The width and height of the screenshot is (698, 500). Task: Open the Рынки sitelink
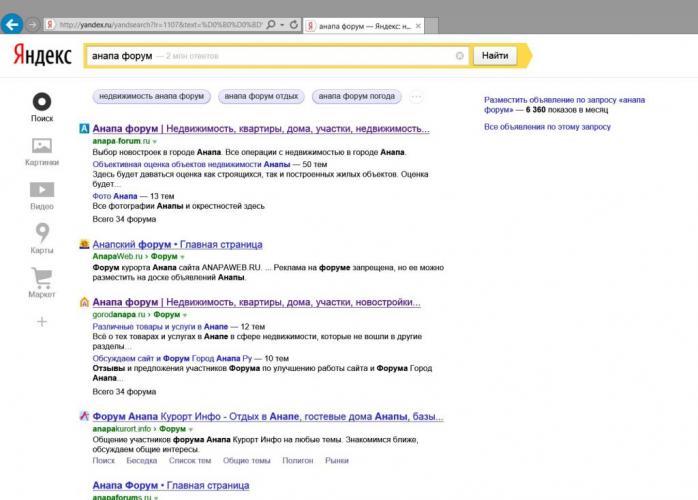coord(337,461)
